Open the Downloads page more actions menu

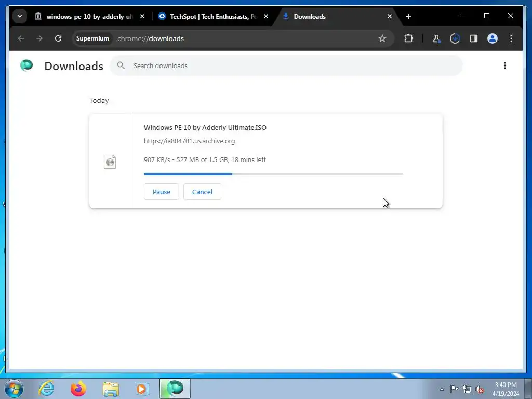coord(505,65)
